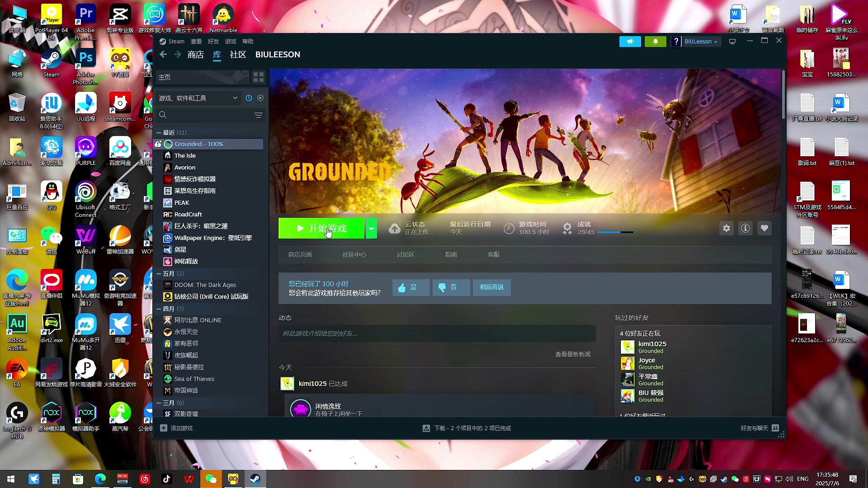Open TikTok from the taskbar
The height and width of the screenshot is (488, 868).
[x=167, y=479]
